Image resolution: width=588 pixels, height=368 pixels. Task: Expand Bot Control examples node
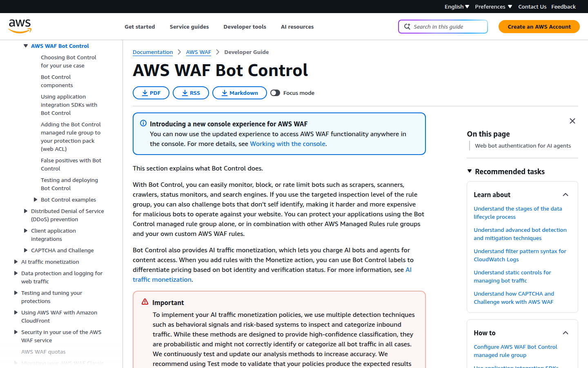tap(36, 200)
